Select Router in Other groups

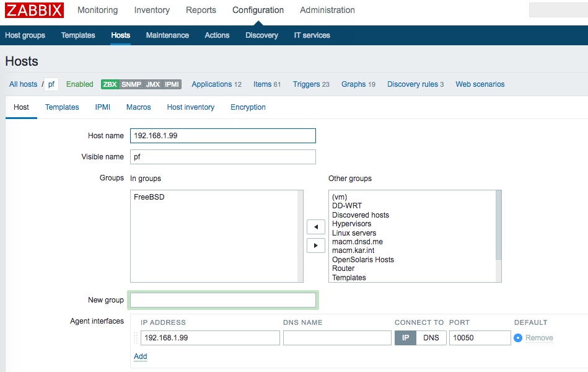pyautogui.click(x=343, y=268)
